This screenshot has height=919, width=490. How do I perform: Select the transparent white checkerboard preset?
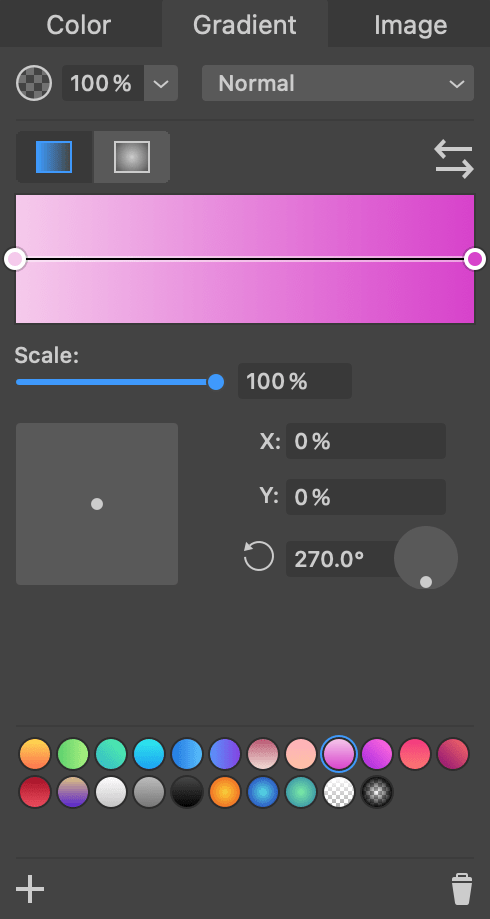[x=339, y=792]
